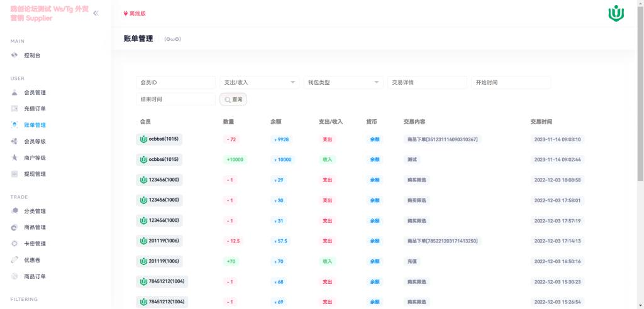Open the 支出/收入 filter dropdown
Screen dimensions: 644x309
point(259,82)
